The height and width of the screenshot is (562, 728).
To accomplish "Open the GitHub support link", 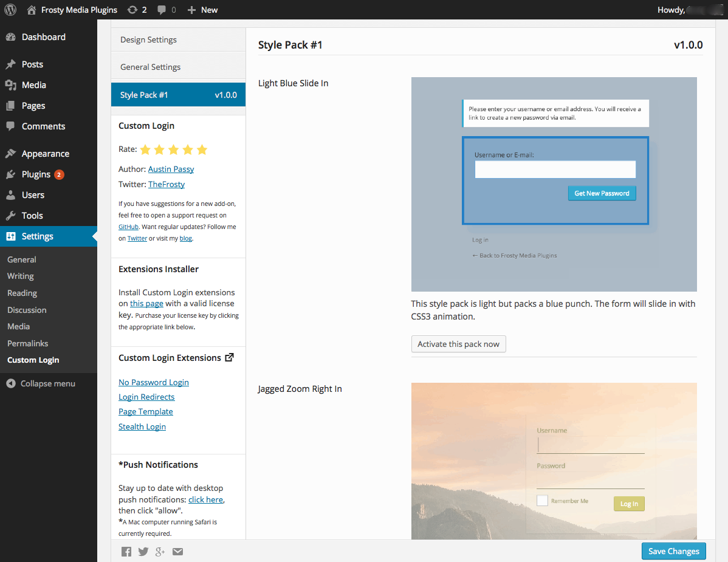I will point(128,227).
